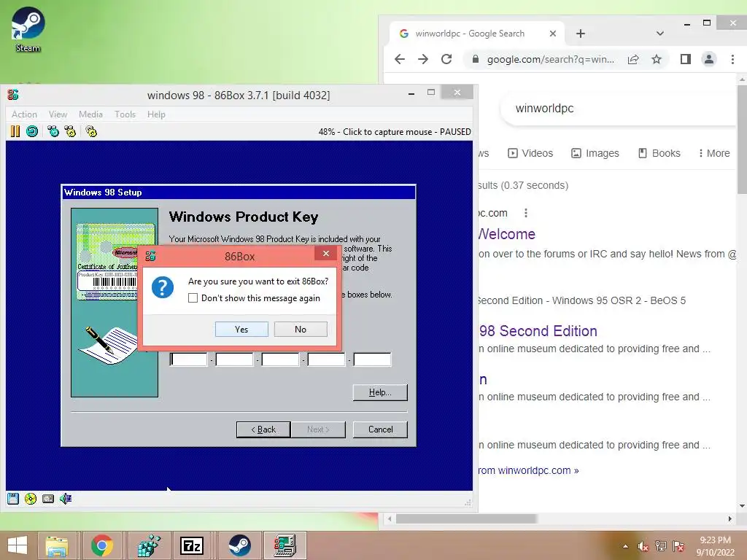This screenshot has height=560, width=747.
Task: Expand Chrome tab search chevron
Action: (x=659, y=34)
